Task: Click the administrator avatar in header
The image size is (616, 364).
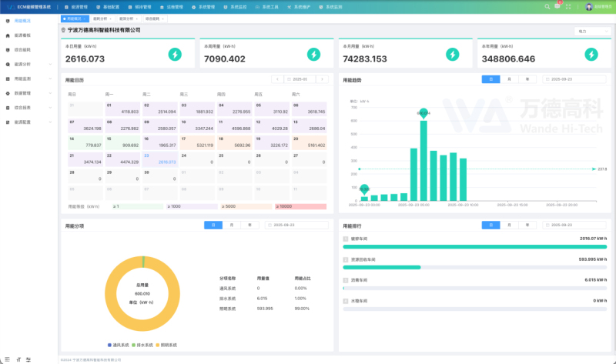Action: point(588,7)
